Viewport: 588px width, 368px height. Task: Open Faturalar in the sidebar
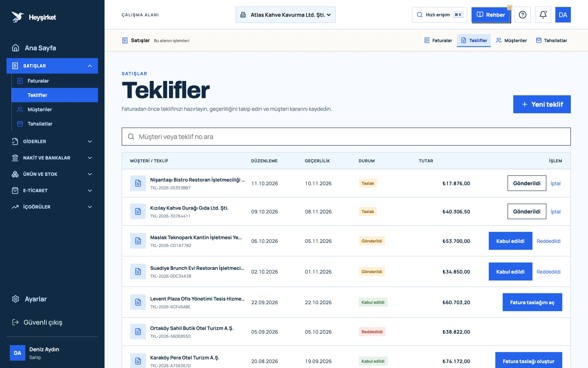pyautogui.click(x=55, y=81)
